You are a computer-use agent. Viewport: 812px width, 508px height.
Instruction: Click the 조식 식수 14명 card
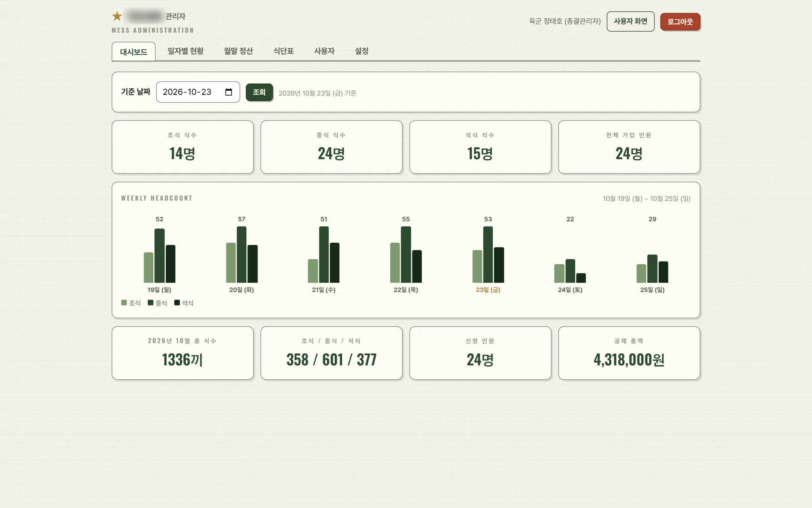click(182, 147)
